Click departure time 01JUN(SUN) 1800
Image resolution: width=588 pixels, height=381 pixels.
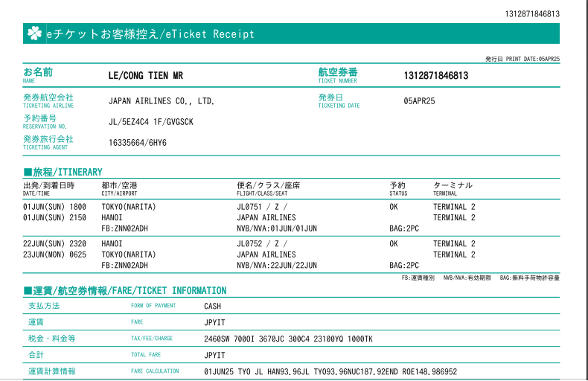(x=55, y=207)
